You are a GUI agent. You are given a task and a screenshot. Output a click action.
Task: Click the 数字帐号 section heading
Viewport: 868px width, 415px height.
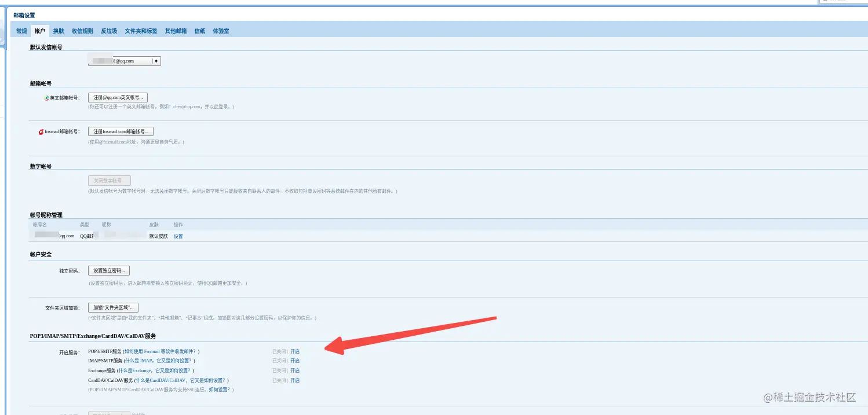41,166
